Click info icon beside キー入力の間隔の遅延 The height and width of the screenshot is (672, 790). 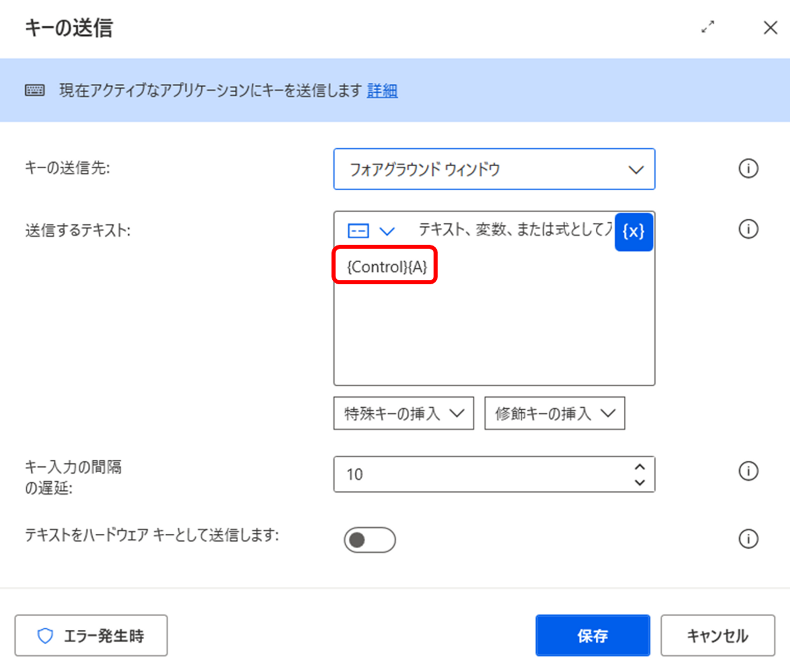click(x=748, y=471)
